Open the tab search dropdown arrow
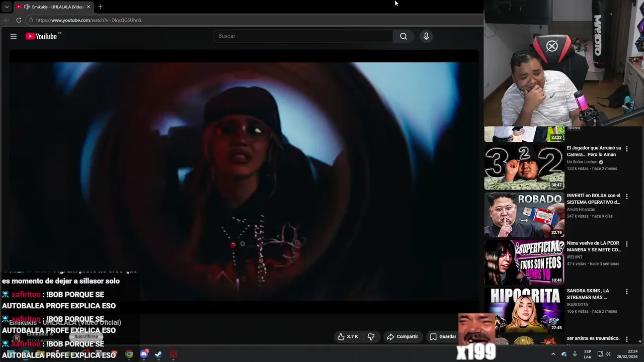This screenshot has height=362, width=644. pos(7,7)
